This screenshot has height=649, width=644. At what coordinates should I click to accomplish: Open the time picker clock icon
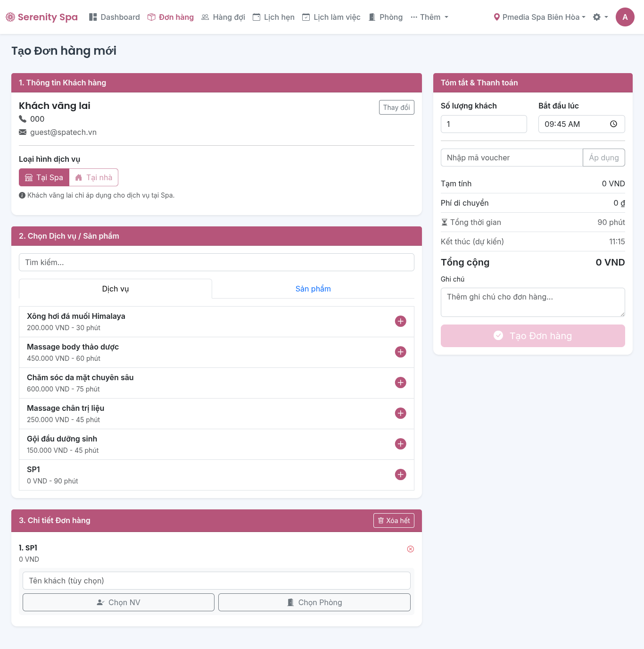click(613, 124)
